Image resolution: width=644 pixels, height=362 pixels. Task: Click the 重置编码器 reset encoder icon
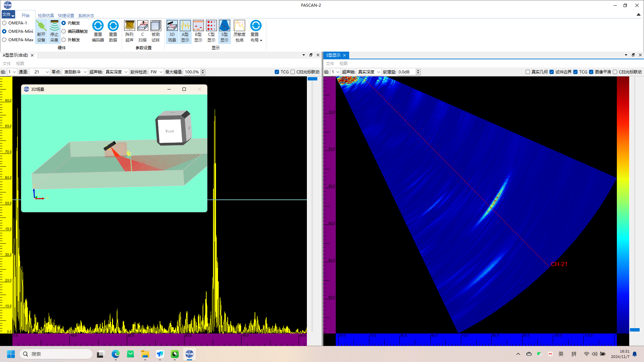click(x=98, y=31)
